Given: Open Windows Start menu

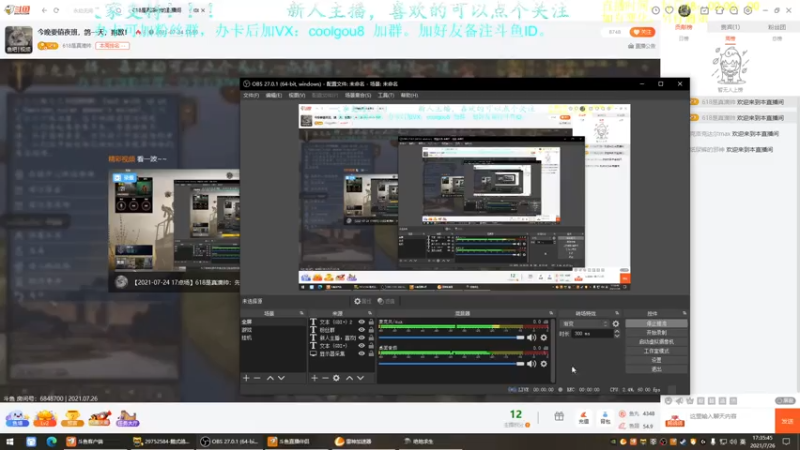Looking at the screenshot, I should click(10, 441).
